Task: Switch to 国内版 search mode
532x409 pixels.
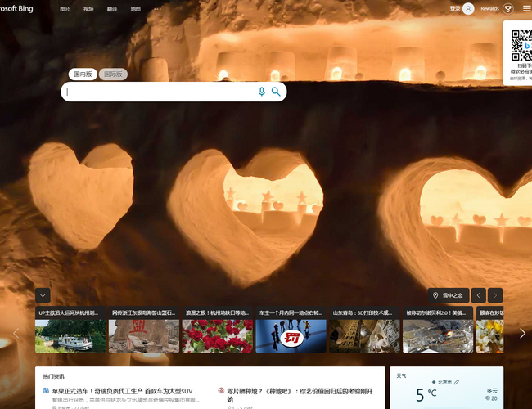Action: tap(83, 74)
